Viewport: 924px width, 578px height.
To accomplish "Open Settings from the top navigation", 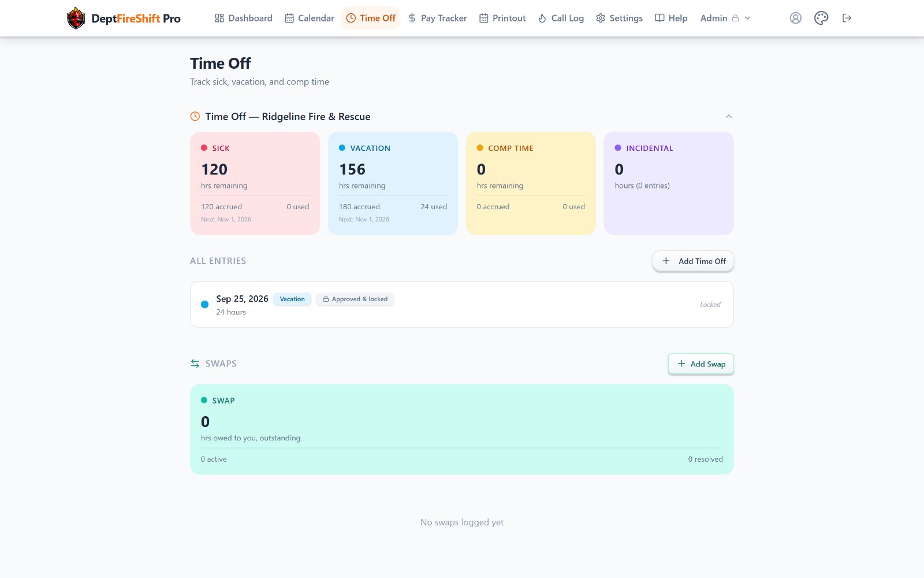I will [619, 18].
